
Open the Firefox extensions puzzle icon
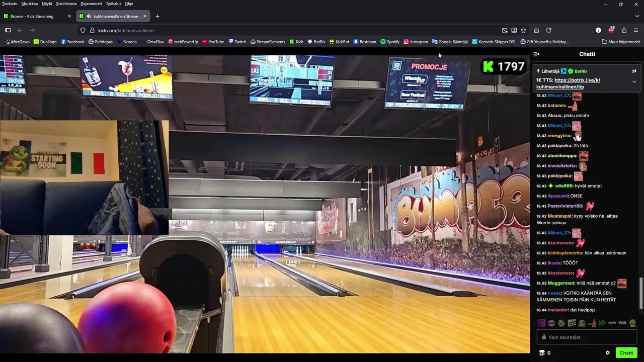pos(624,30)
